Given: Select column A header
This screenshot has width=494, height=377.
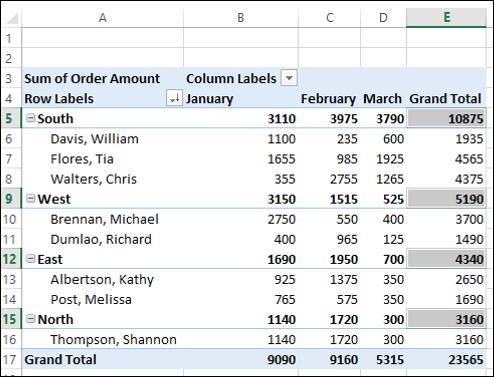Looking at the screenshot, I should pyautogui.click(x=103, y=17).
